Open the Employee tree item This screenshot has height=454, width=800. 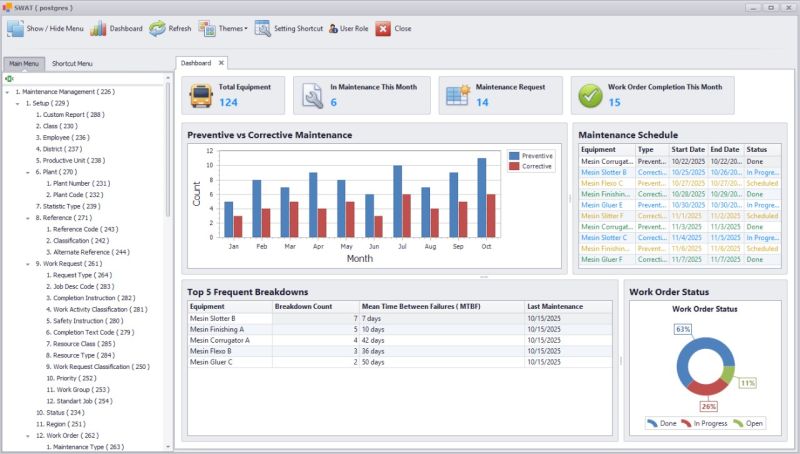click(x=62, y=138)
